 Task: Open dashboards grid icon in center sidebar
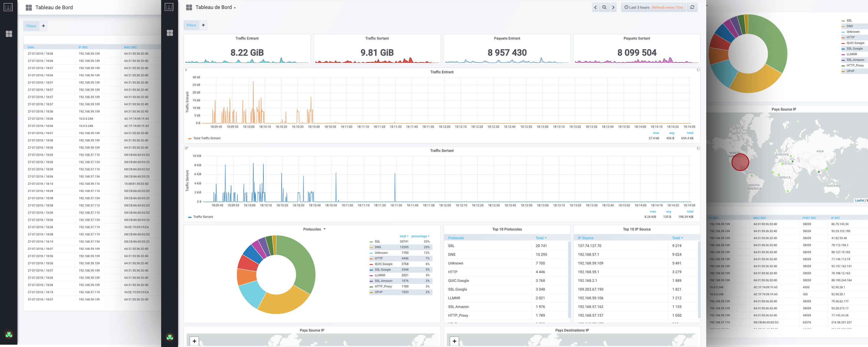170,33
